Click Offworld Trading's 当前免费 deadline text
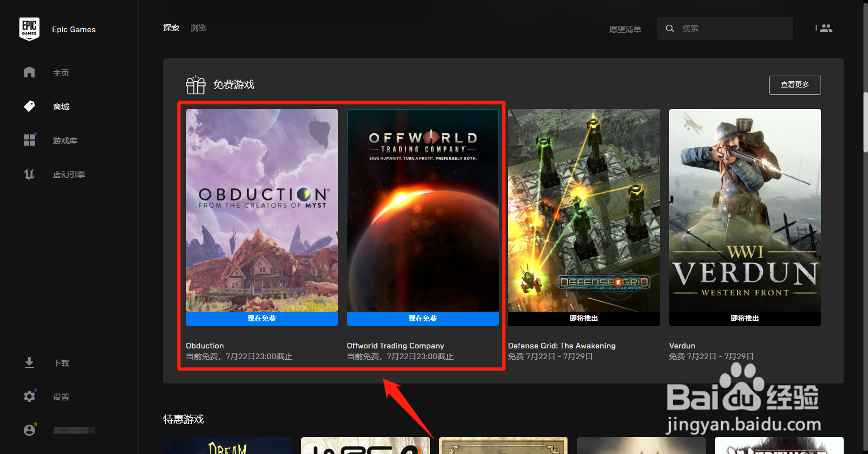The width and height of the screenshot is (868, 454). pos(400,356)
